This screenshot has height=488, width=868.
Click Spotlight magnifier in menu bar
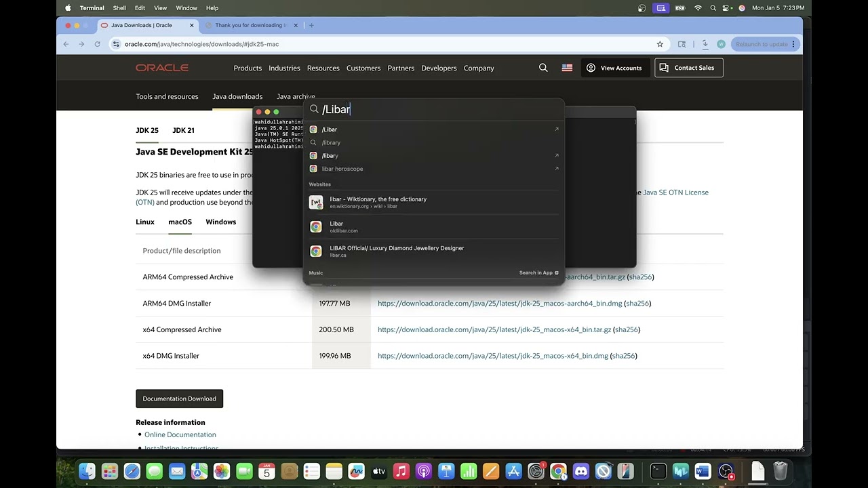(x=713, y=8)
